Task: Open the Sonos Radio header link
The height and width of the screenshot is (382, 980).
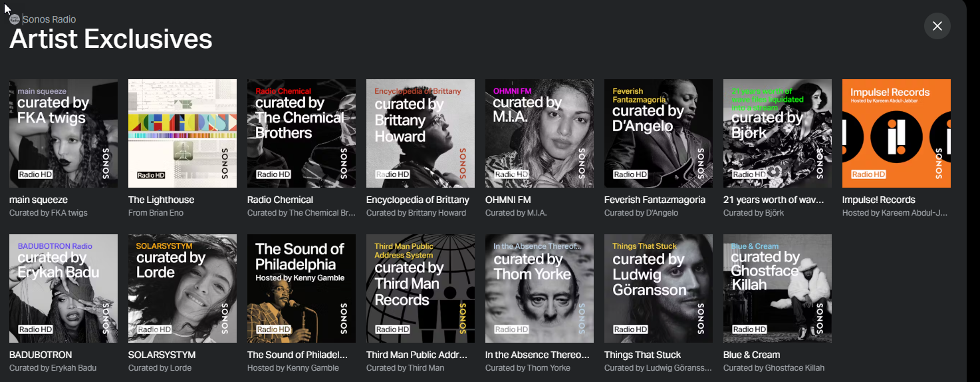Action: coord(49,19)
